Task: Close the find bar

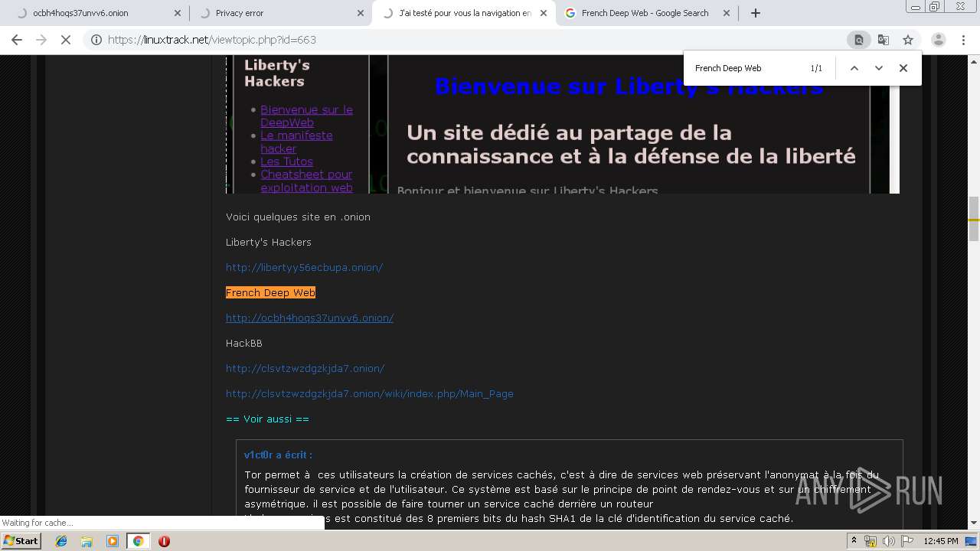Action: [x=903, y=68]
